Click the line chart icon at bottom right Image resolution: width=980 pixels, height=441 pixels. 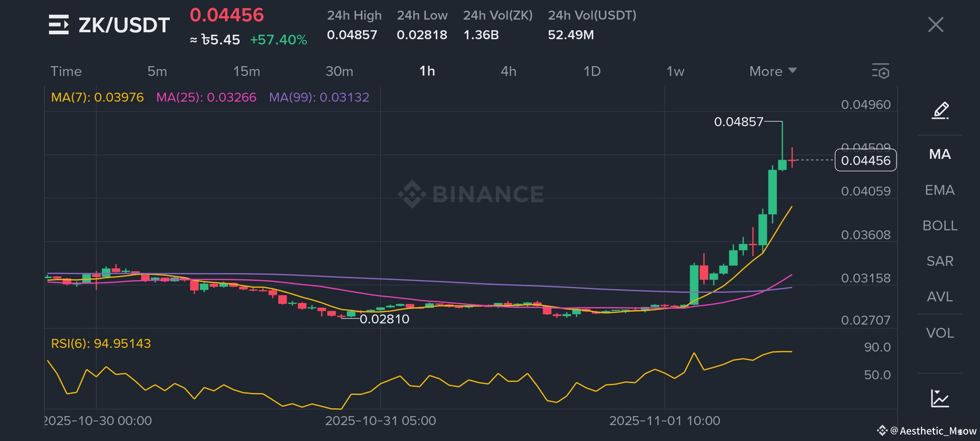(x=940, y=398)
